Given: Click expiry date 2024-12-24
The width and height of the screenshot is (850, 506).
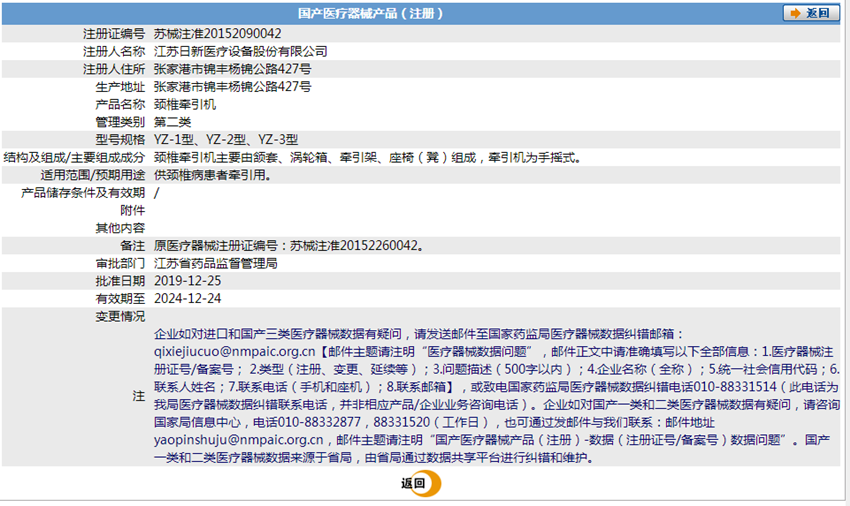Looking at the screenshot, I should pos(188,299).
